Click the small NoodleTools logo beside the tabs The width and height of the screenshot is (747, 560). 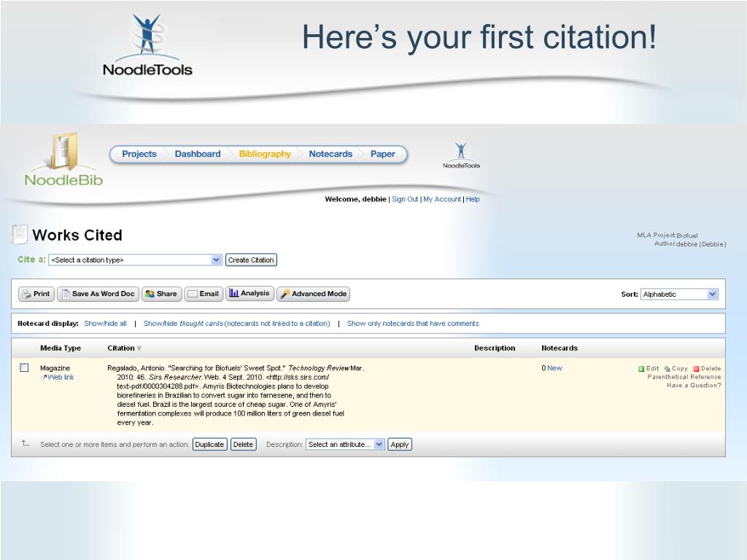tap(461, 156)
